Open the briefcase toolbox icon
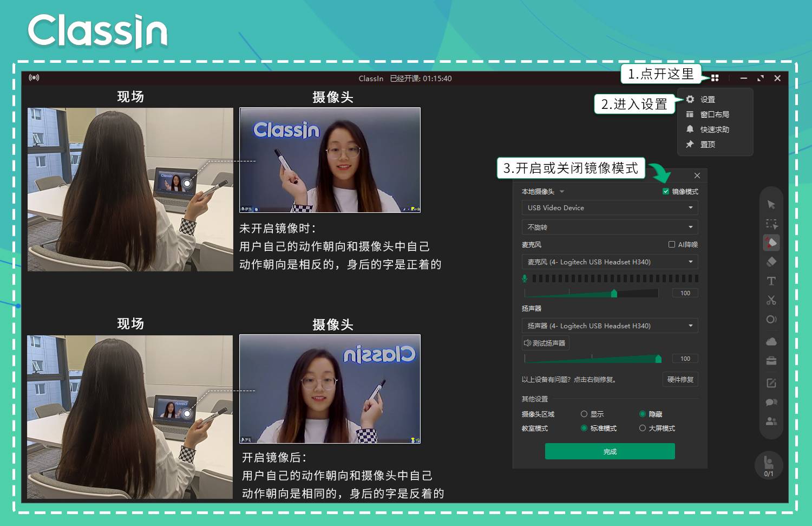The width and height of the screenshot is (812, 526). tap(771, 361)
